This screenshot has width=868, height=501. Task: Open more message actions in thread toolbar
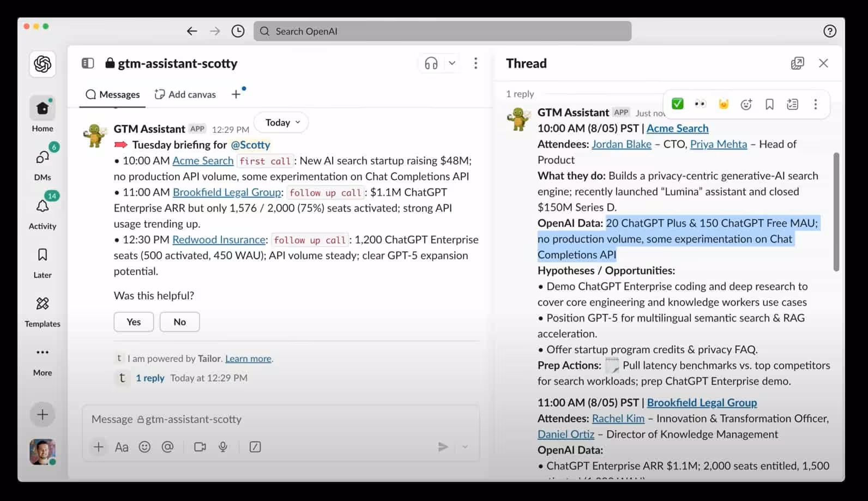pos(816,104)
